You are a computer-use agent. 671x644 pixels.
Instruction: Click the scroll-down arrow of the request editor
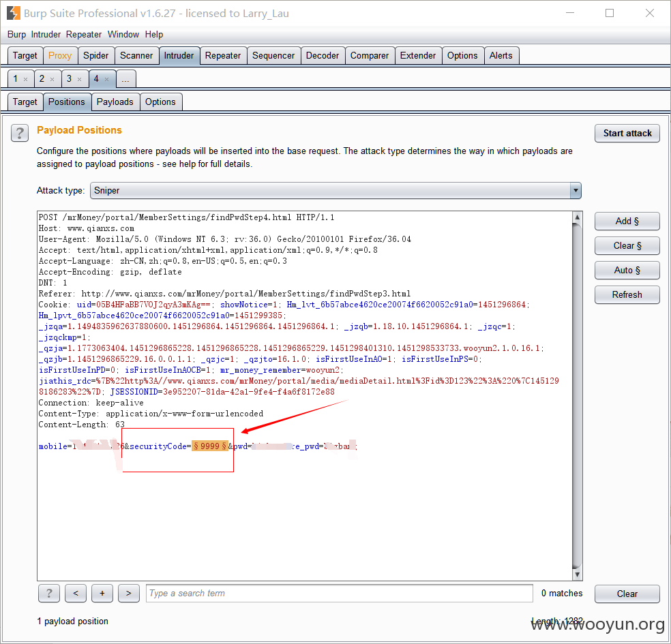click(578, 574)
